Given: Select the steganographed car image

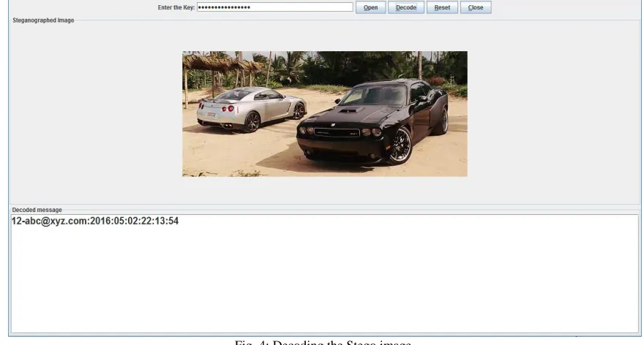Looking at the screenshot, I should click(324, 113).
